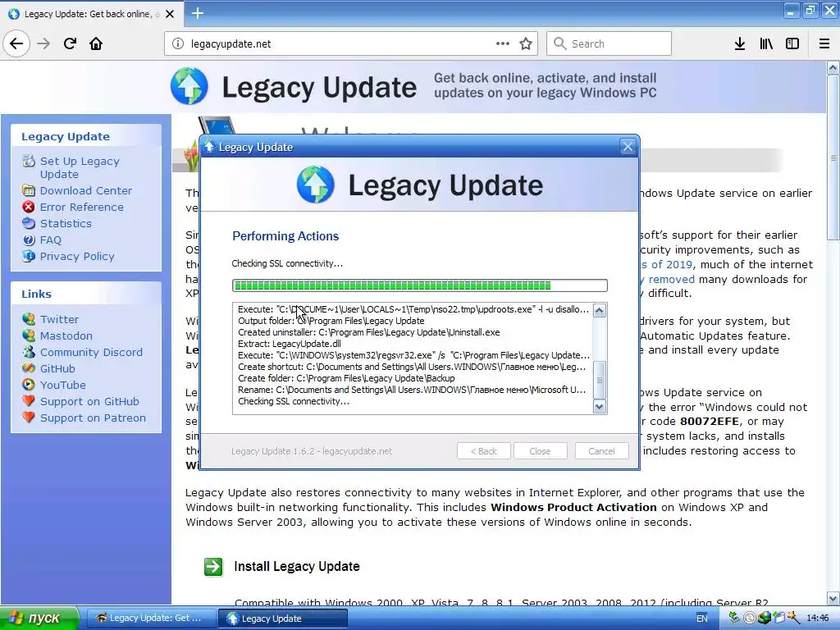Reload the page with refresh icon
This screenshot has width=840, height=630.
70,43
